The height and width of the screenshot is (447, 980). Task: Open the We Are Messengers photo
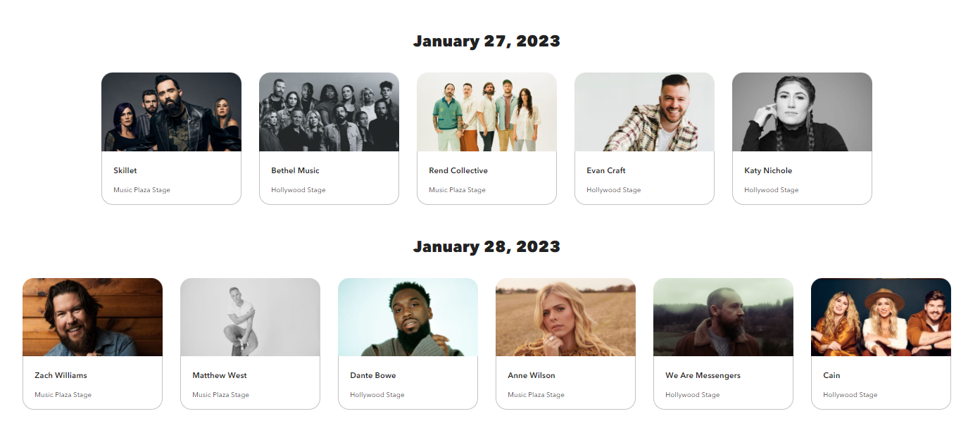[723, 317]
